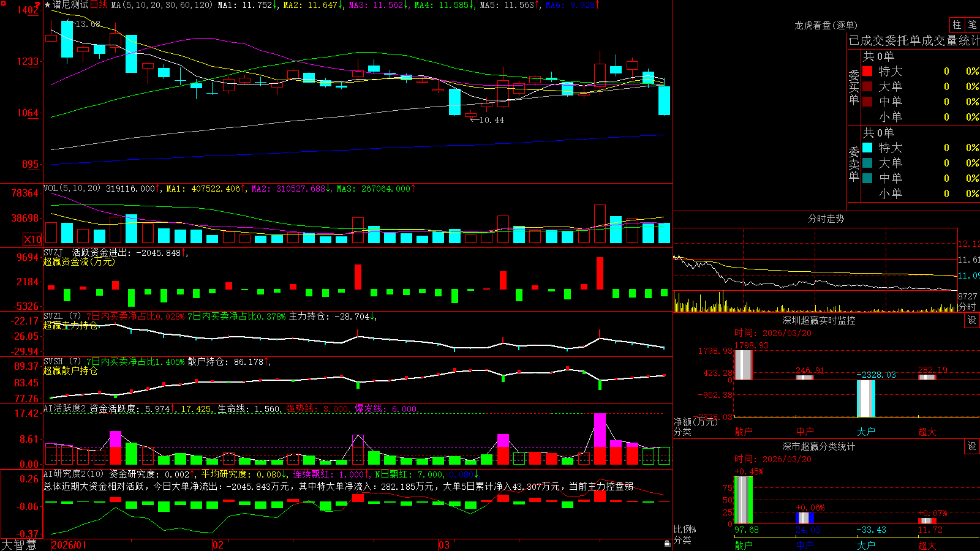
Task: Click the 小单 row under 委卖单
Action: click(x=921, y=193)
